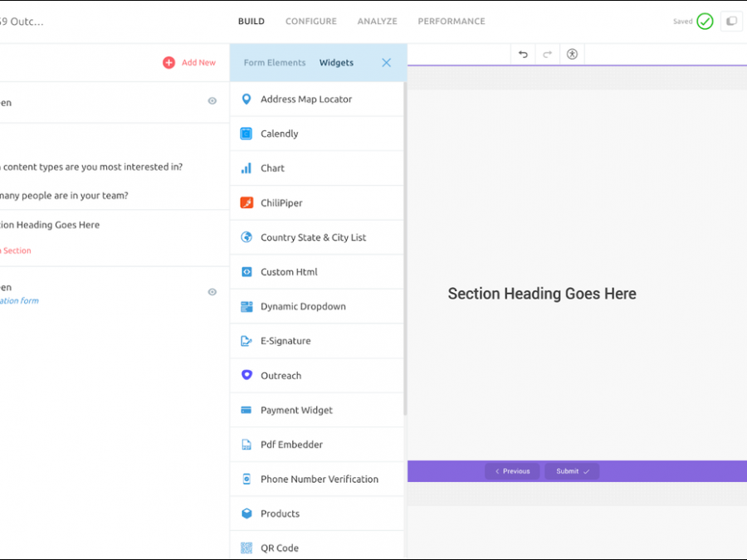This screenshot has height=560, width=747.
Task: Click the Add New button
Action: (189, 63)
